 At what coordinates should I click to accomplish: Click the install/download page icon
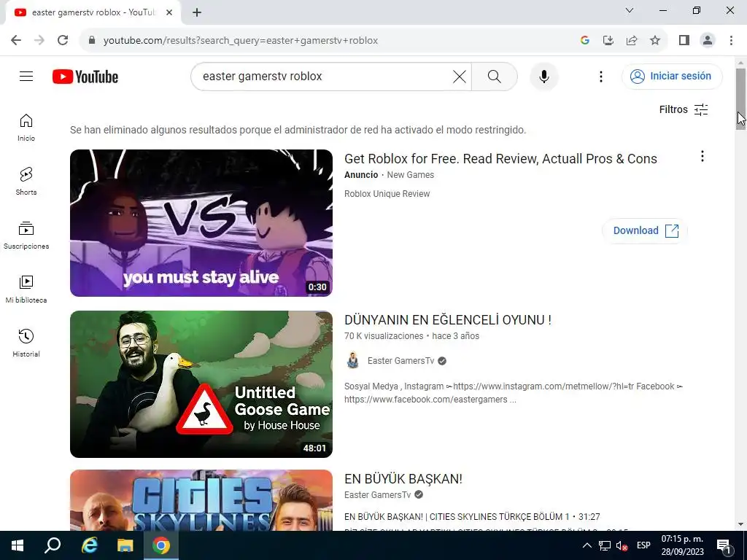[608, 41]
